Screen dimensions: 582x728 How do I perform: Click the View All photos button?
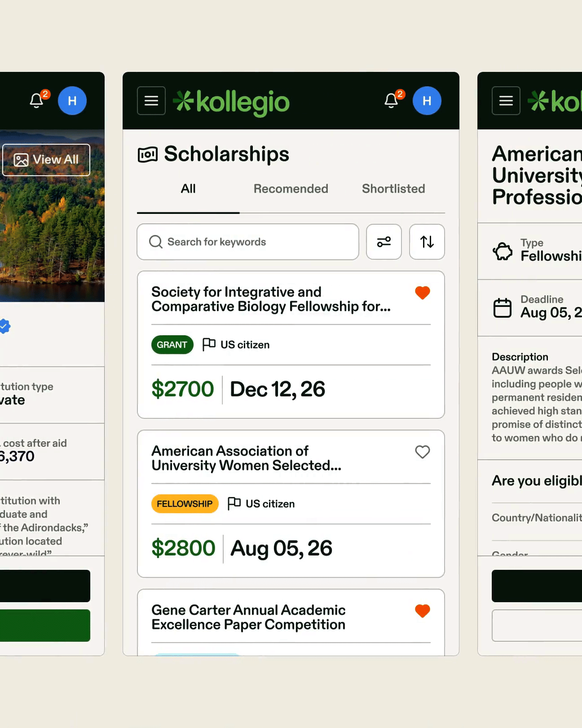46,160
